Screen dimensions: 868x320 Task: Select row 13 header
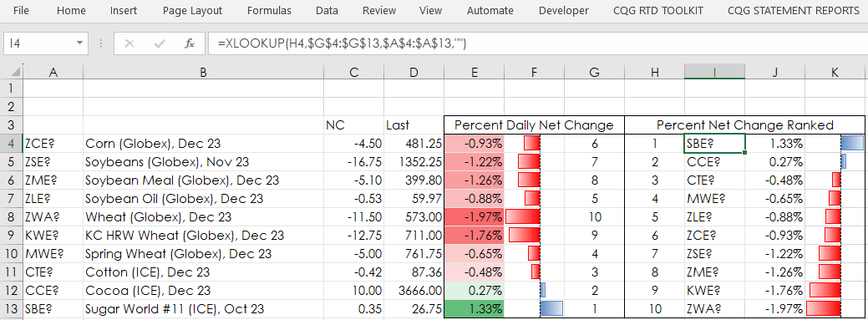click(x=12, y=308)
